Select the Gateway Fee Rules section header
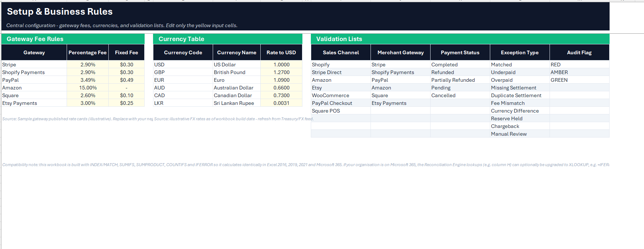Image resolution: width=644 pixels, height=249 pixels. click(73, 39)
